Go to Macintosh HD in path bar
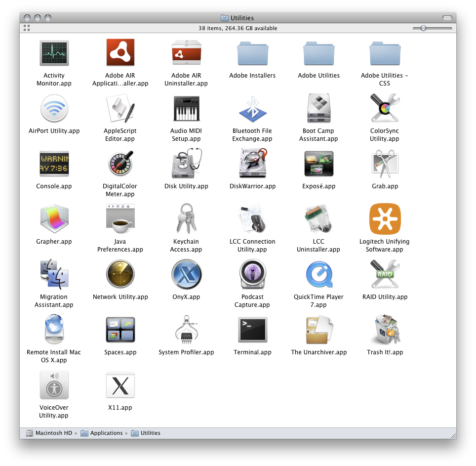This screenshot has height=466, width=476. (49, 433)
